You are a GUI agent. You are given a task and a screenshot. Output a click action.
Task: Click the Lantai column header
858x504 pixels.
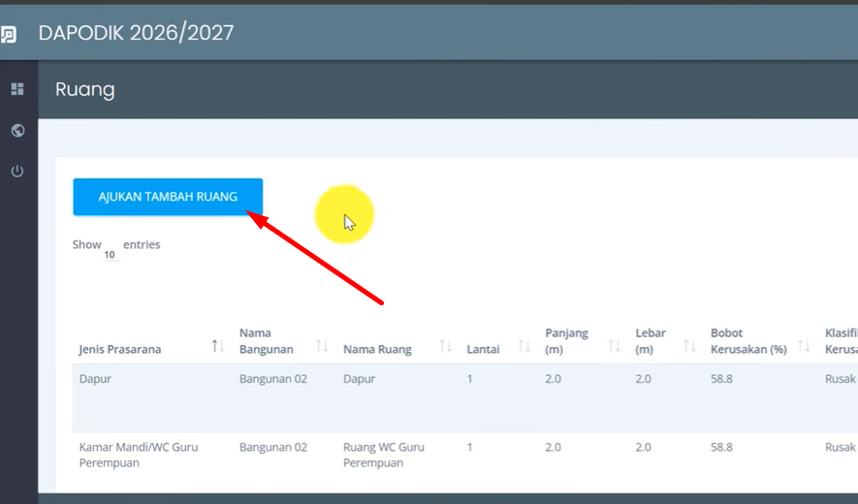click(483, 349)
